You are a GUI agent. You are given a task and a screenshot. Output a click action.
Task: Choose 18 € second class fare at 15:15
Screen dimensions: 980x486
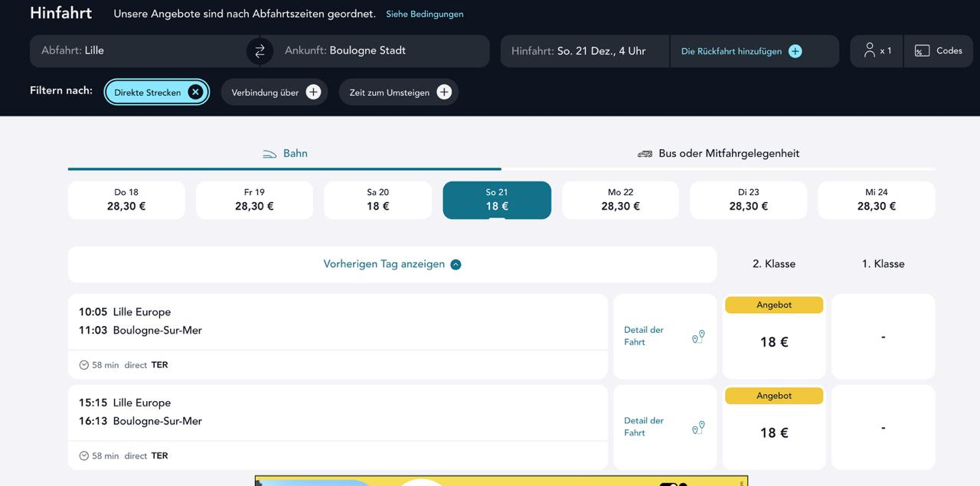coord(774,432)
